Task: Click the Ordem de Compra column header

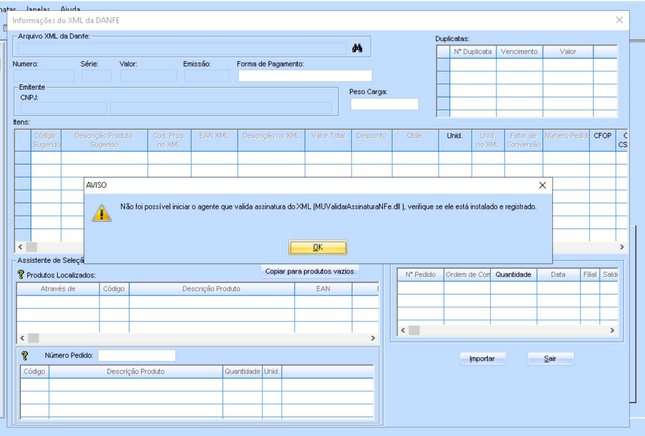Action: [x=467, y=275]
